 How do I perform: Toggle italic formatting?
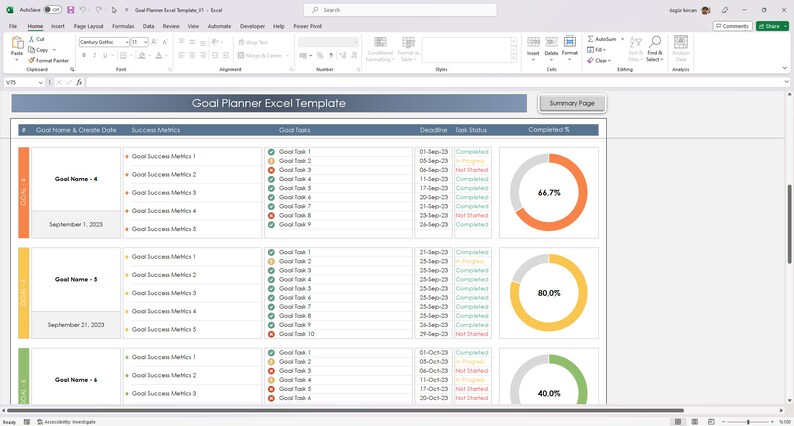pyautogui.click(x=94, y=55)
